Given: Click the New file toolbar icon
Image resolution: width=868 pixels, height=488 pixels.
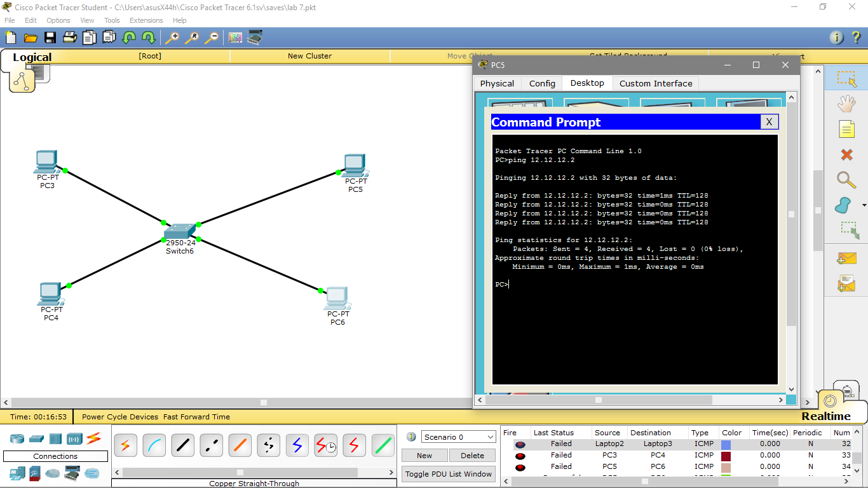Looking at the screenshot, I should [10, 37].
